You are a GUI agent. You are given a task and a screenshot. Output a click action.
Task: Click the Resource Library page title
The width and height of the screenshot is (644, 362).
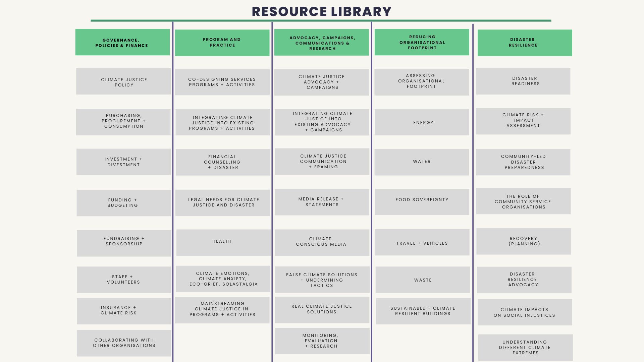pos(322,11)
